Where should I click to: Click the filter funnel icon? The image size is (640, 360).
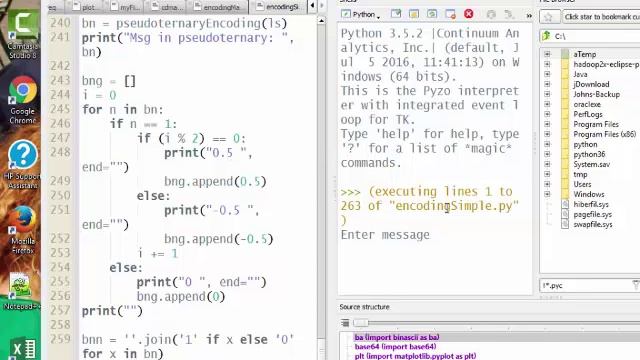pyautogui.click(x=636, y=285)
